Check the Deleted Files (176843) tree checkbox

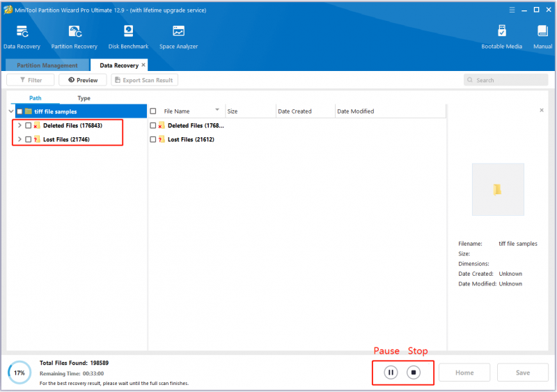tap(29, 125)
